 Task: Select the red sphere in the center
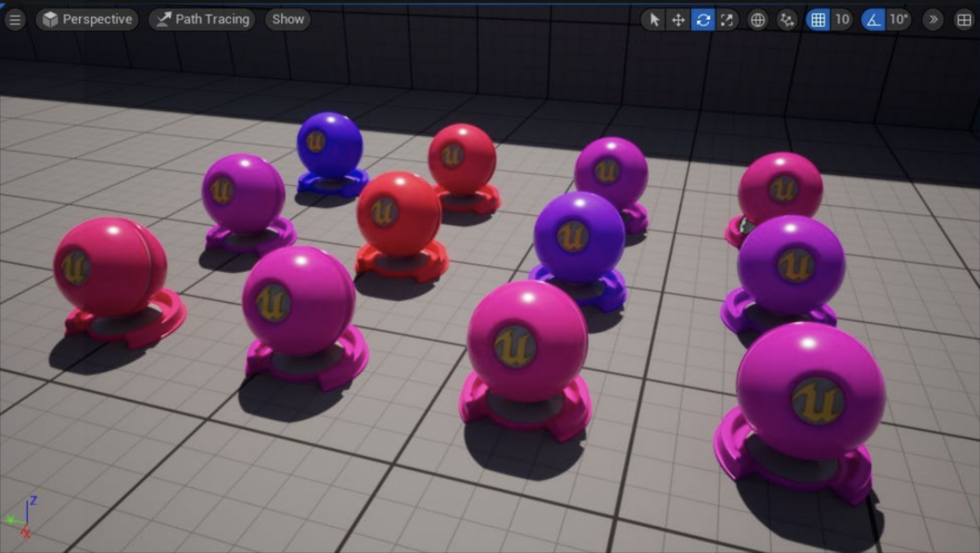coord(399,213)
